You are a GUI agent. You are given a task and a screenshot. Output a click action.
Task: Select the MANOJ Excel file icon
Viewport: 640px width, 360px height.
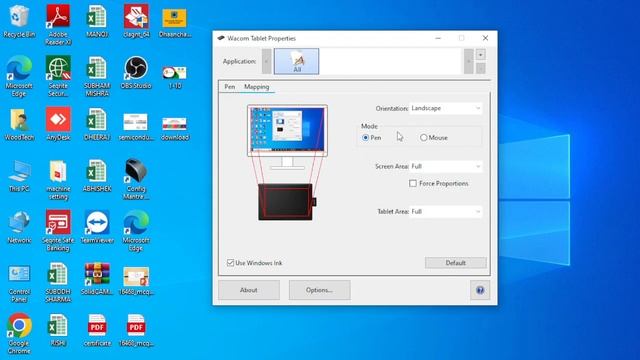97,22
